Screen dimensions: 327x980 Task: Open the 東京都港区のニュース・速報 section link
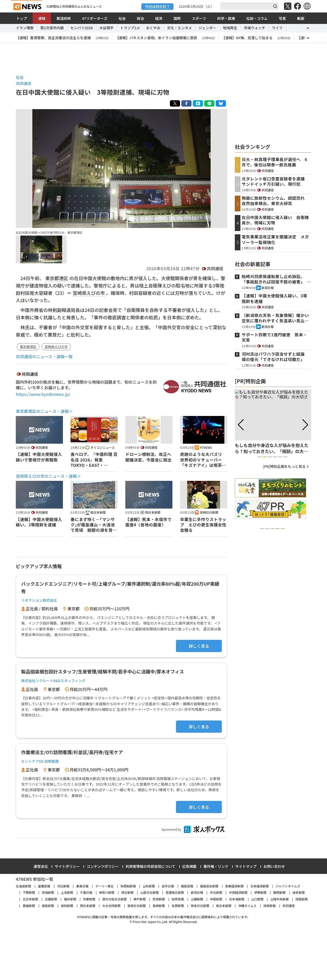click(44, 411)
